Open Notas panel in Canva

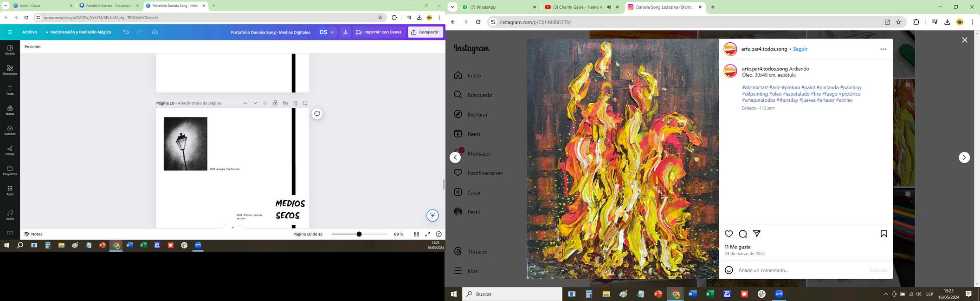click(33, 234)
